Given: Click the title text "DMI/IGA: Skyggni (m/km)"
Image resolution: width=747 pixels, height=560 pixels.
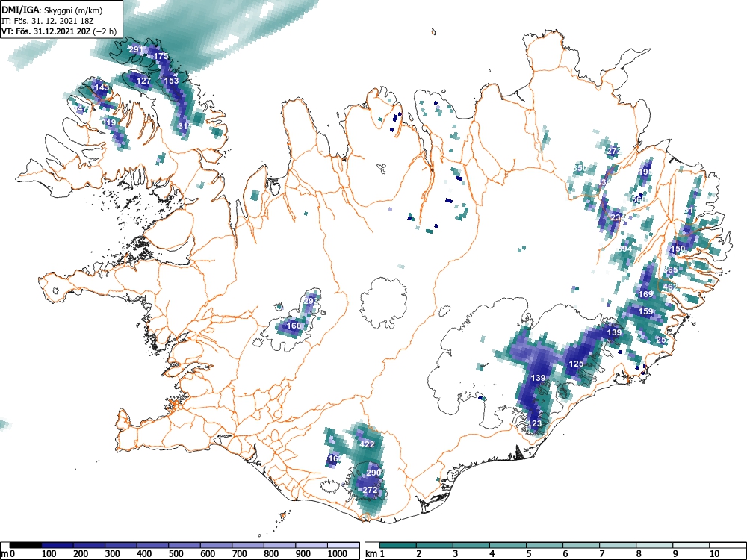Looking at the screenshot, I should tap(52, 10).
